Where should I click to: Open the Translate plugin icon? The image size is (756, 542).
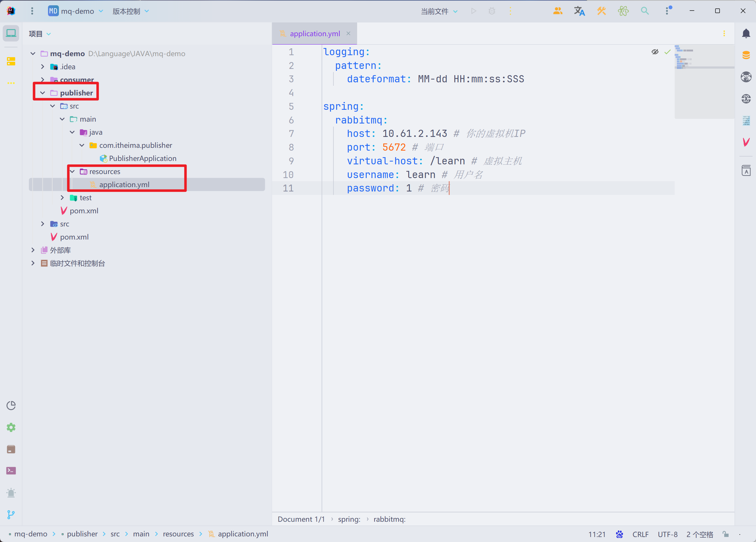tap(579, 11)
